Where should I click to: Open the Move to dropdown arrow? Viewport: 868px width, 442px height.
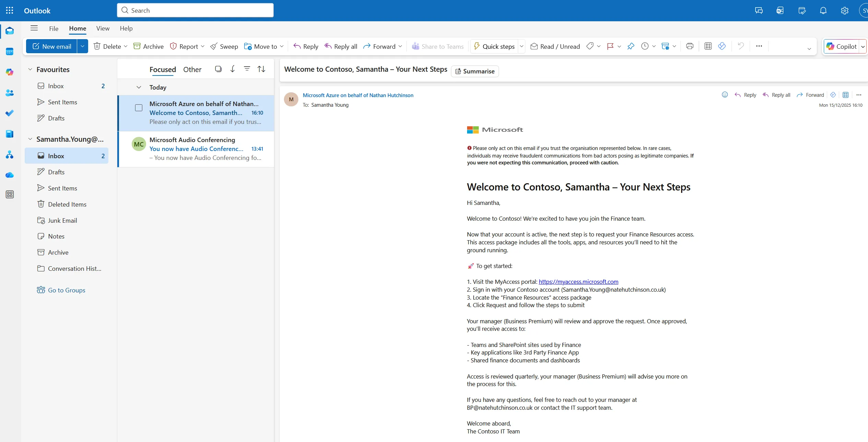coord(282,46)
